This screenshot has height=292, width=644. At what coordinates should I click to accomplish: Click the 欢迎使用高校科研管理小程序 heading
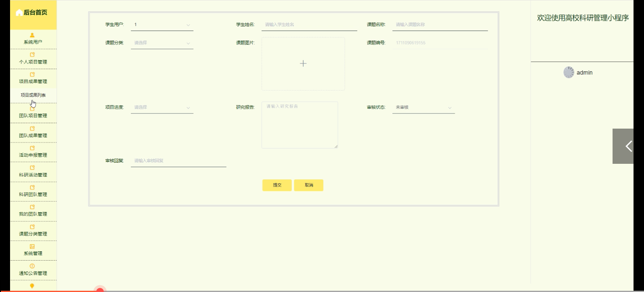point(583,18)
